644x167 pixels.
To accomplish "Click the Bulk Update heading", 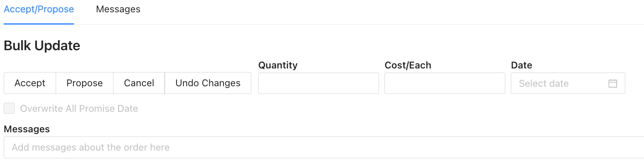I will (42, 46).
